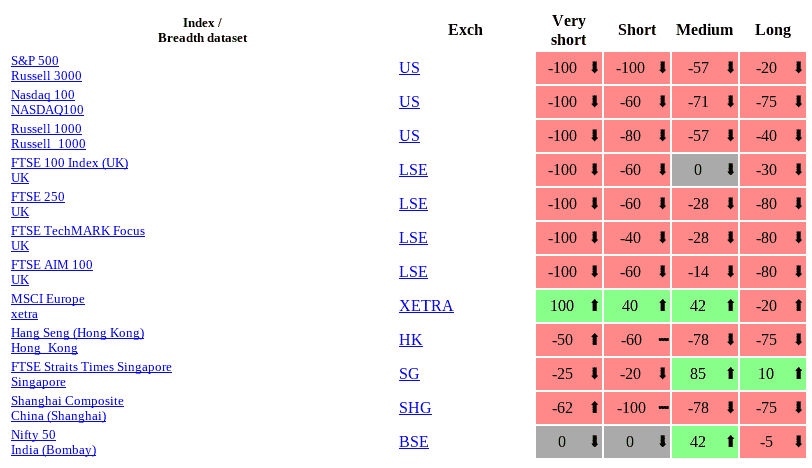Click the flat dash icon in Shanghai Composite Short cell
The image size is (812, 468).
663,408
